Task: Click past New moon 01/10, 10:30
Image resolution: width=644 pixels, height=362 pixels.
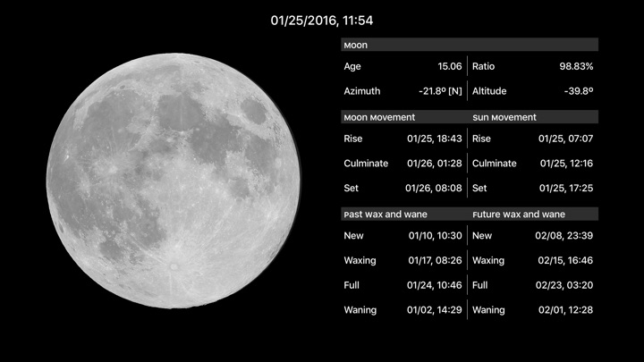Action: pyautogui.click(x=435, y=236)
